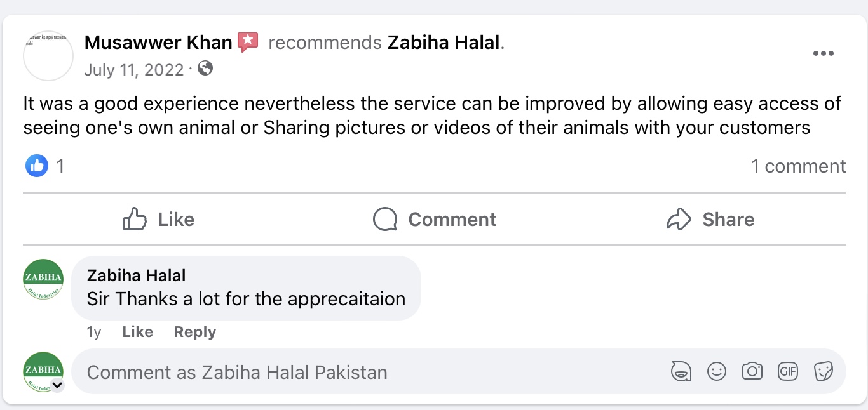Open the Zabiha Halal page link in header
Screen dimensions: 868x410
[x=444, y=43]
